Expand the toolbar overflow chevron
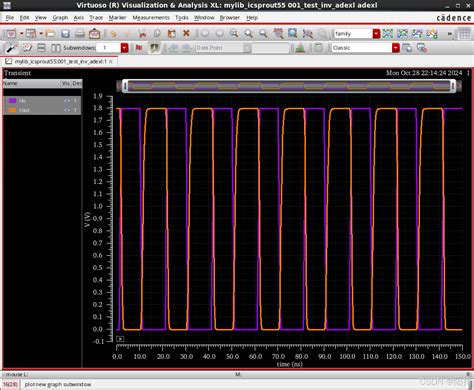 click(x=450, y=33)
